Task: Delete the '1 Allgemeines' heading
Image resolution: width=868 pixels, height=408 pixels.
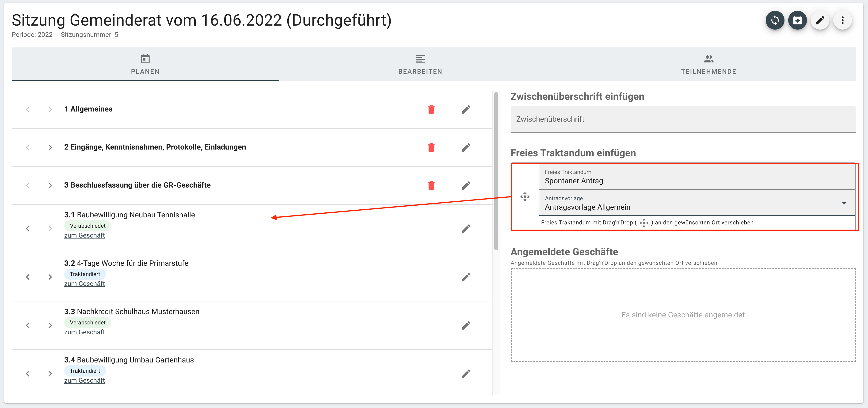Action: 431,109
